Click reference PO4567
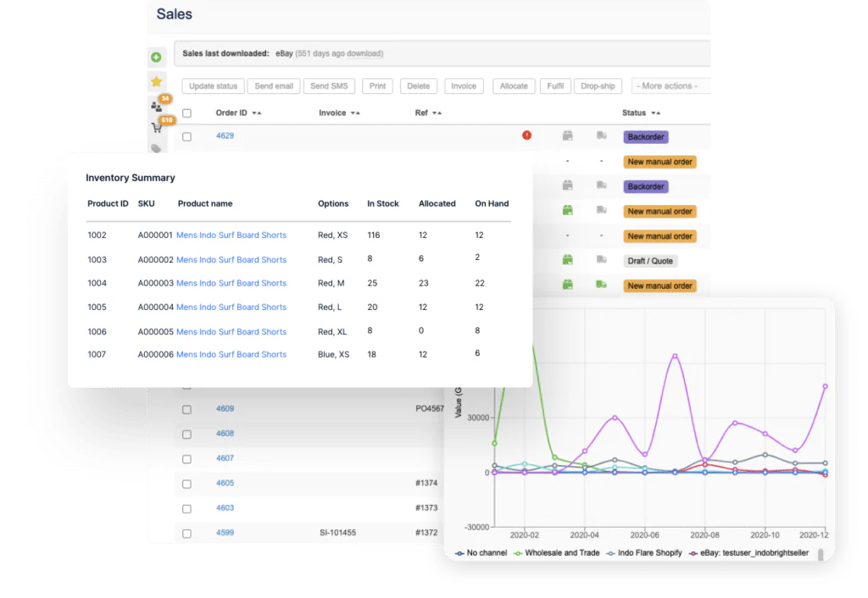 click(x=430, y=408)
